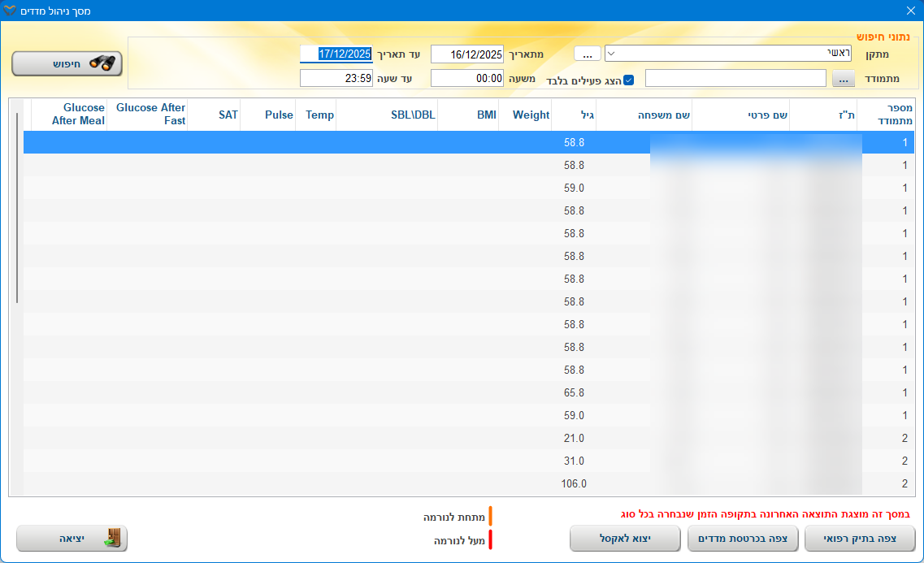Click the vertical scrollbar of the table
This screenshot has width=924, height=563.
tap(16, 208)
